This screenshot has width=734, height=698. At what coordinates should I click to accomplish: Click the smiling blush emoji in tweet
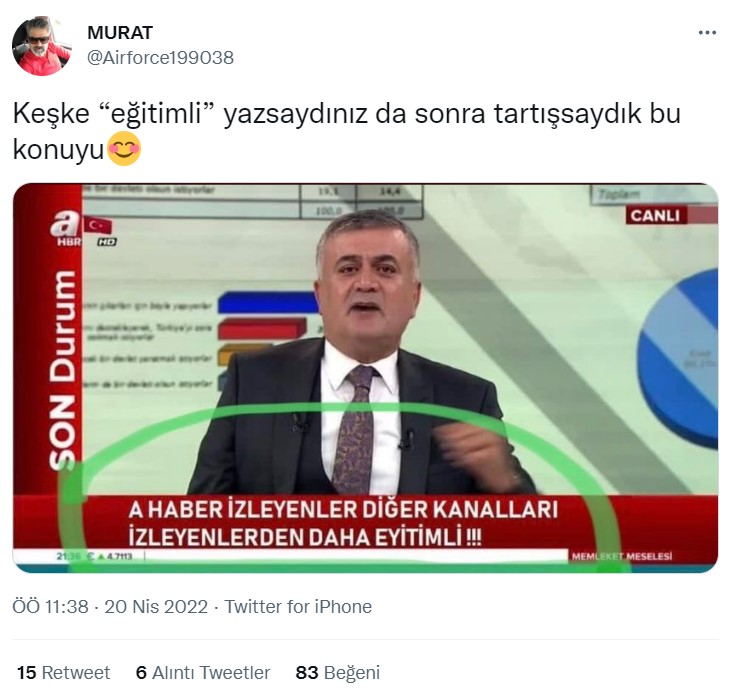click(x=124, y=149)
